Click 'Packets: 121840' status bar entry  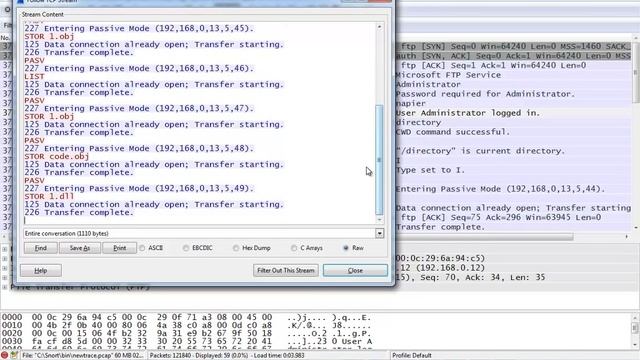point(227,356)
